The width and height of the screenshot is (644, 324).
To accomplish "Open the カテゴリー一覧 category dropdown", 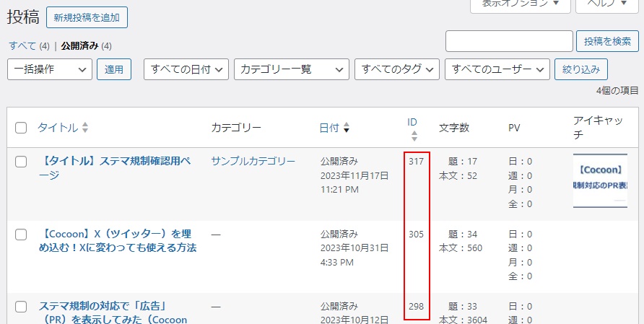I will click(x=291, y=69).
